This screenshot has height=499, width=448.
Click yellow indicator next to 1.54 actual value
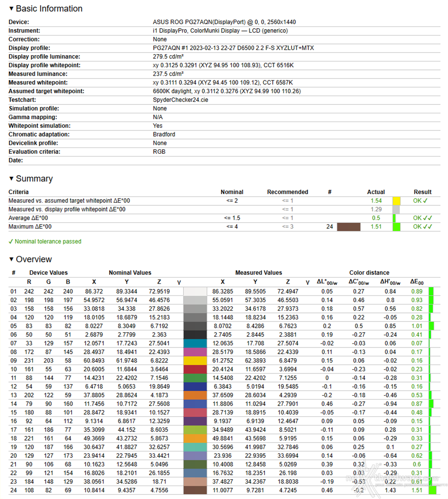coord(396,201)
